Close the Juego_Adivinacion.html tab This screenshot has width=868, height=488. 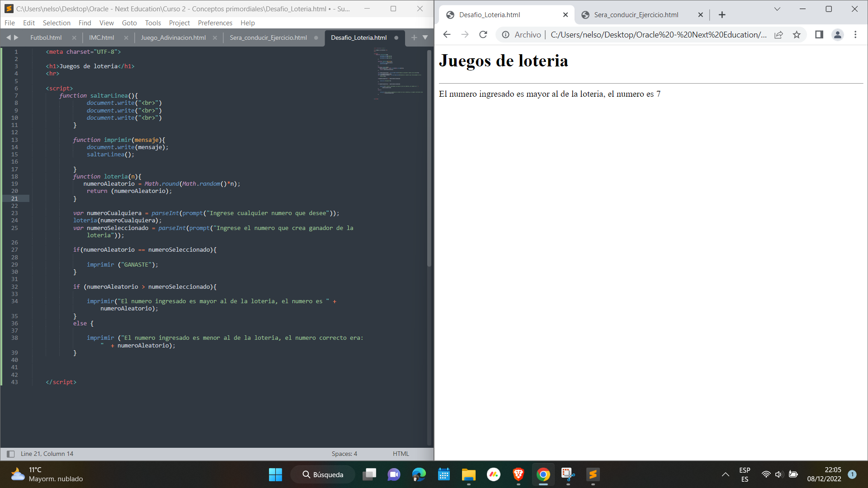[215, 38]
